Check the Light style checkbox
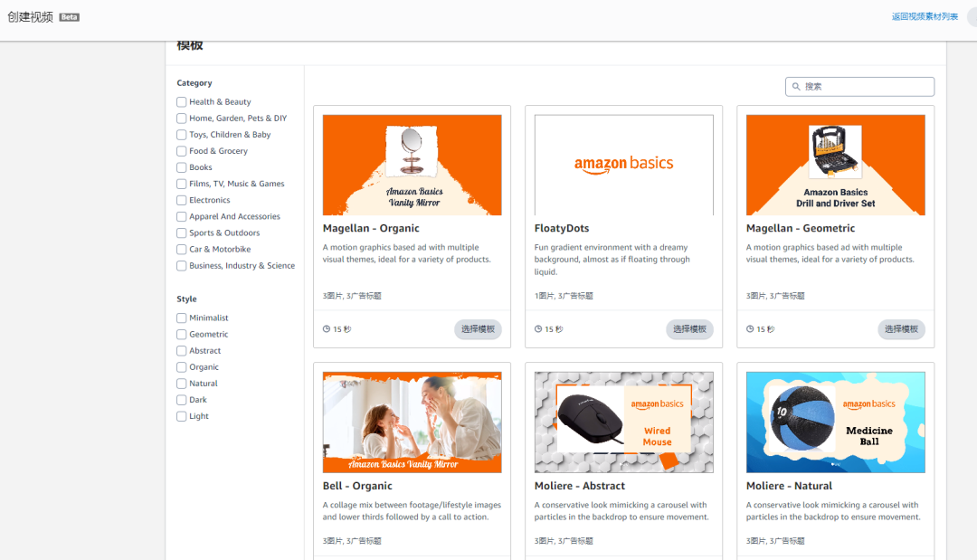The height and width of the screenshot is (560, 977). click(181, 416)
